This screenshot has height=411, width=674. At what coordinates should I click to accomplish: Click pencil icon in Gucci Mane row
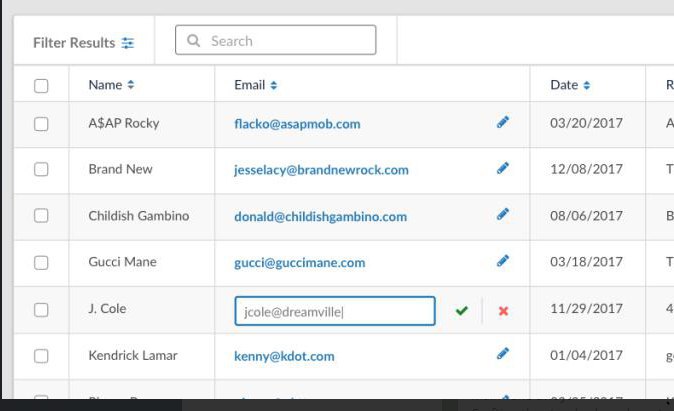502,261
